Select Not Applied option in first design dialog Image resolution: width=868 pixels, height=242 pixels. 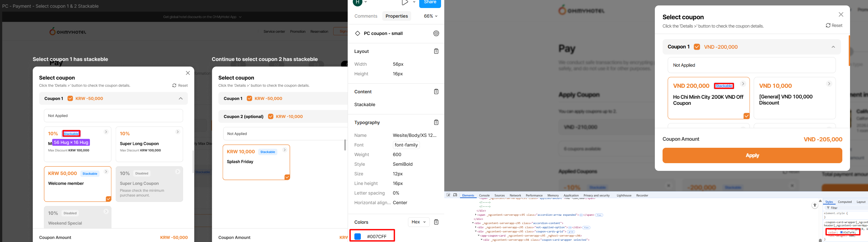pyautogui.click(x=113, y=116)
